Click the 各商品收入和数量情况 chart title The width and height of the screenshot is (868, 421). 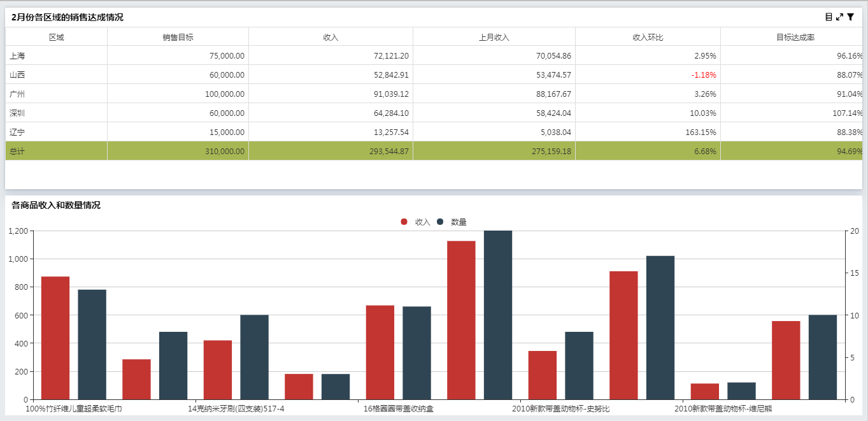pos(56,205)
